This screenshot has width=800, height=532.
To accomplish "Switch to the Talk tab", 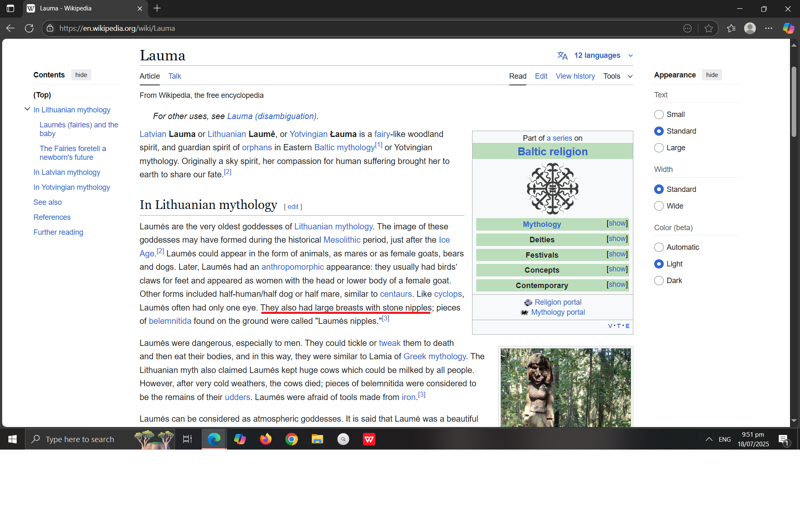I will (x=175, y=76).
